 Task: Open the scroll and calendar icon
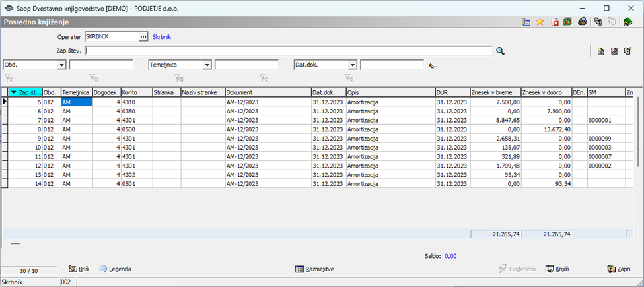(526, 22)
